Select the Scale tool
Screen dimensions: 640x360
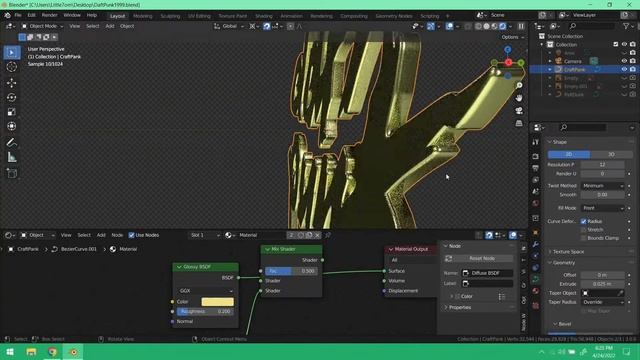click(11, 112)
